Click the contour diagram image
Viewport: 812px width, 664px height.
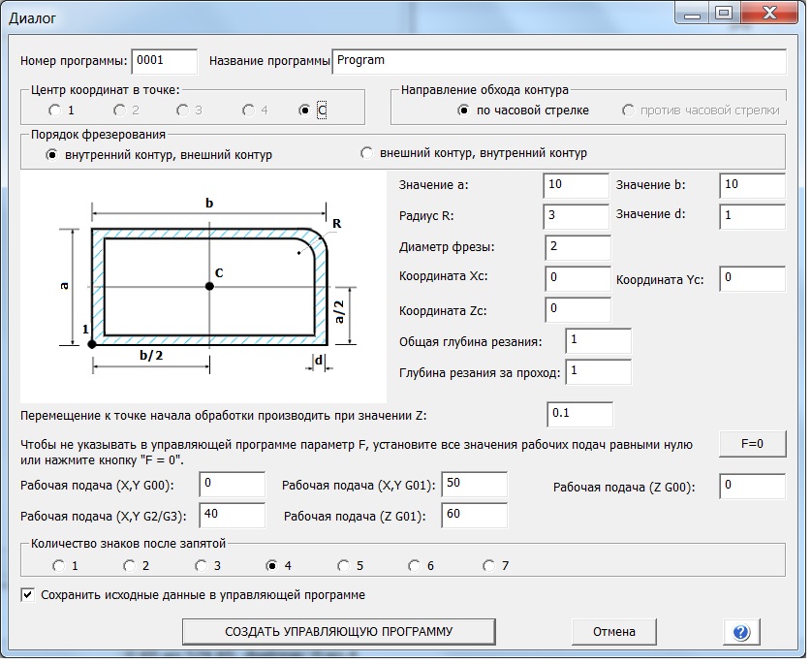203,288
